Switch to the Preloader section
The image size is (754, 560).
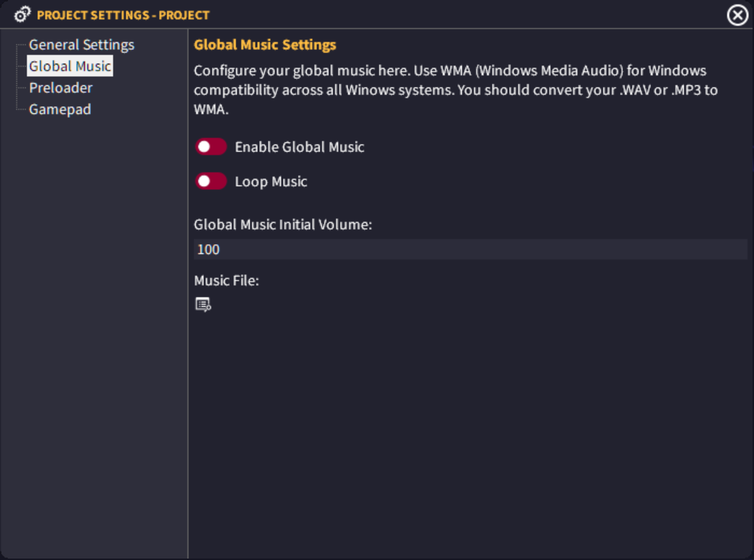point(60,88)
